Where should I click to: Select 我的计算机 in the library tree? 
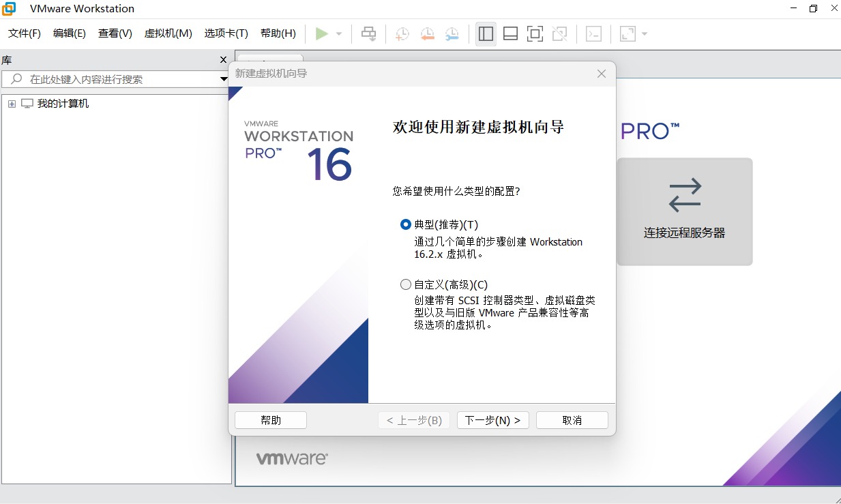click(63, 104)
